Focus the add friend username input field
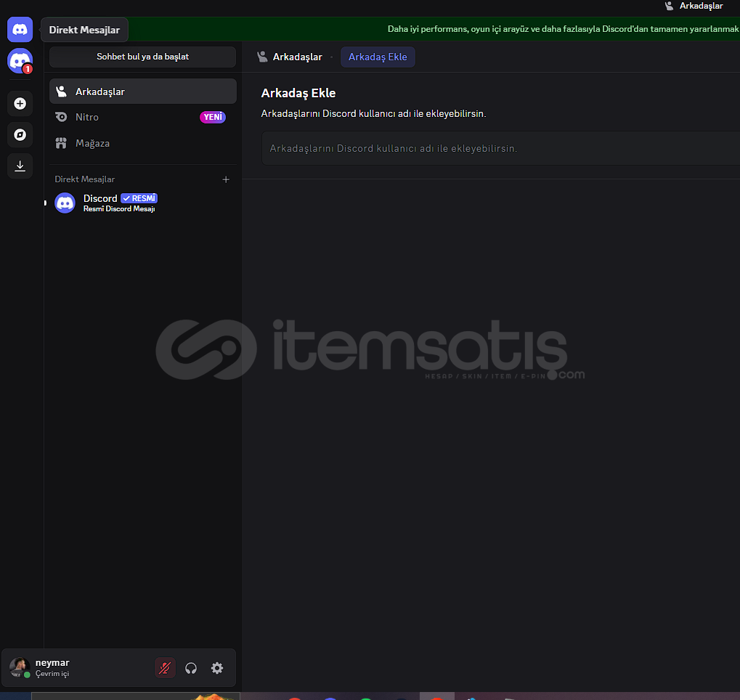This screenshot has width=740, height=700. pos(500,148)
